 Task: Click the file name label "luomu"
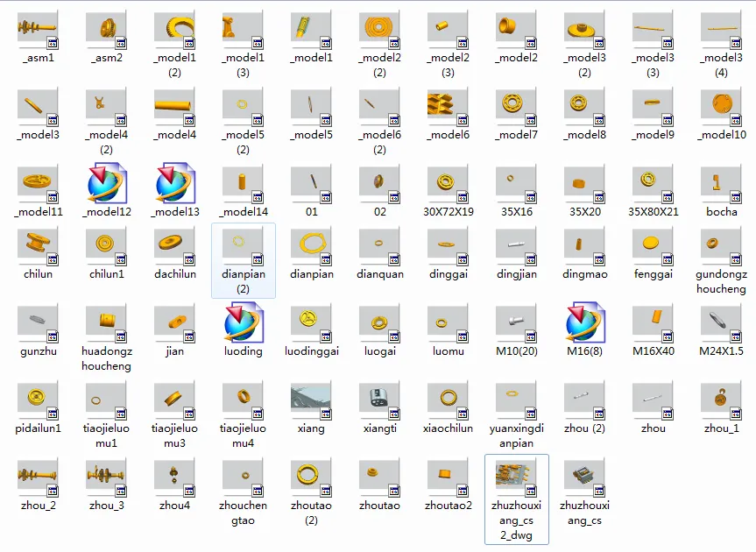click(x=448, y=351)
